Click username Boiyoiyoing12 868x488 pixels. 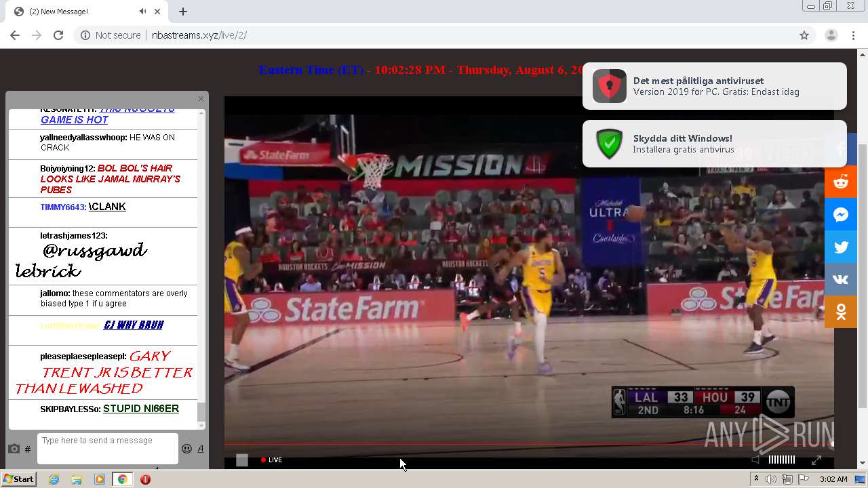[68, 168]
